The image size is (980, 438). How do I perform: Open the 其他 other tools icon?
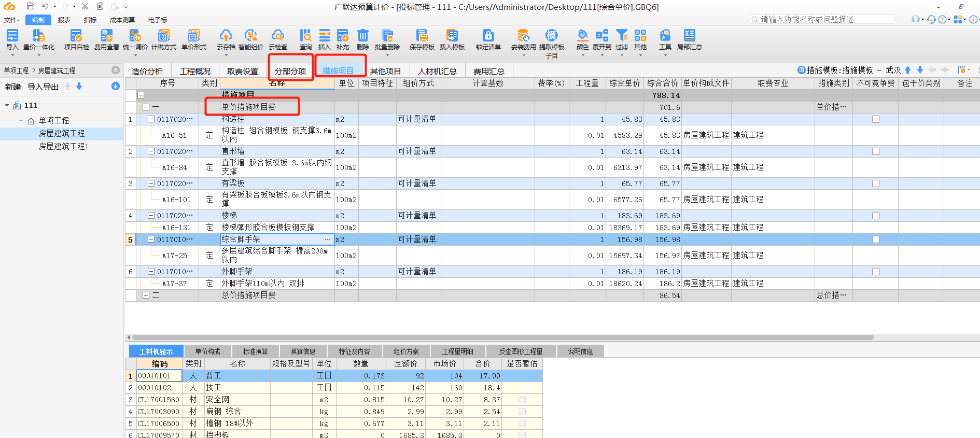(640, 35)
